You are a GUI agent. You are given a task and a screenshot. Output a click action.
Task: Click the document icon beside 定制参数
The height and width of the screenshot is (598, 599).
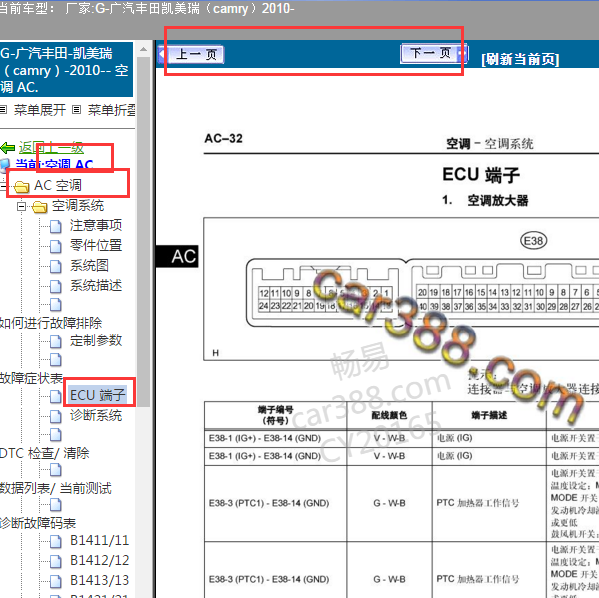56,341
